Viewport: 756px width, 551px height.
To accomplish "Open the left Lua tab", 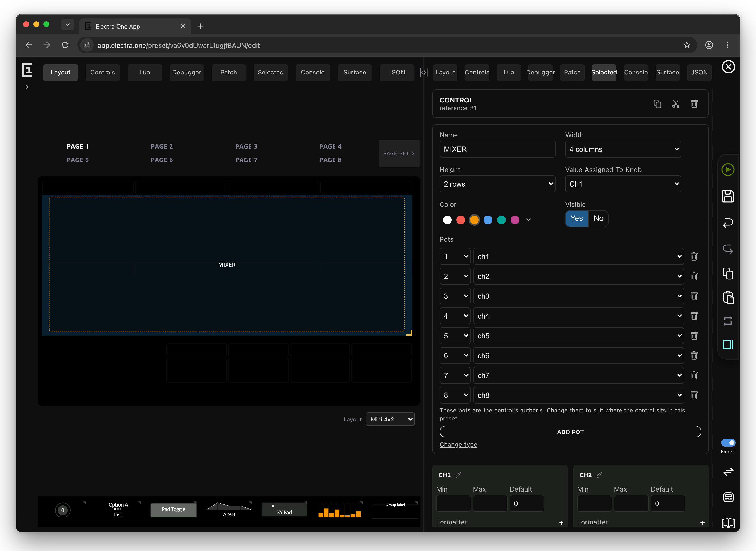I will 144,72.
